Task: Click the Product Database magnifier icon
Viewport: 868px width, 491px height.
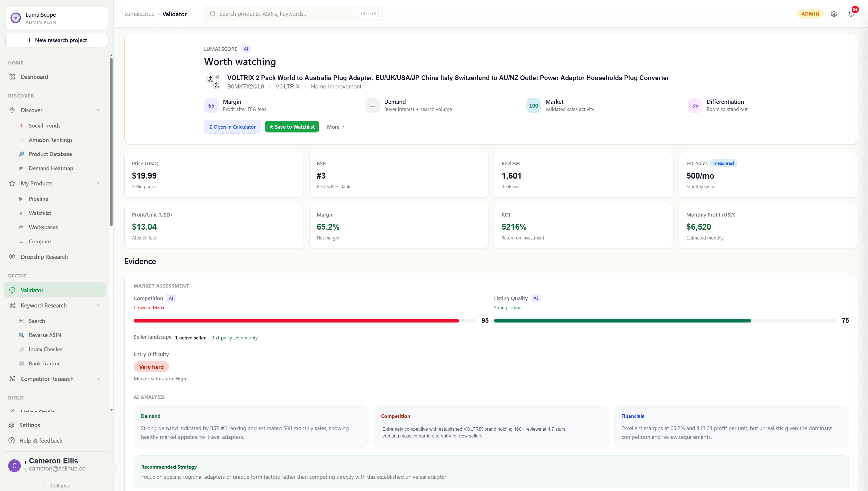Action: [x=21, y=154]
